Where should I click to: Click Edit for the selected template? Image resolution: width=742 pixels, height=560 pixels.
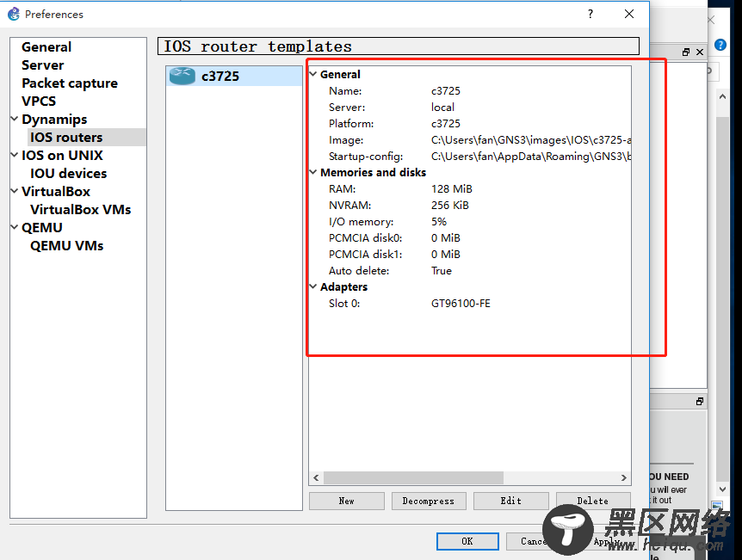(x=511, y=501)
